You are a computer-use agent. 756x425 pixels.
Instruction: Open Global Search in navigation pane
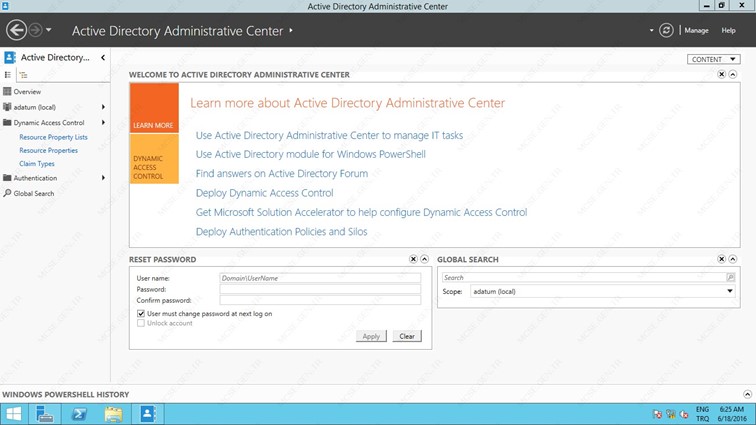[x=34, y=193]
